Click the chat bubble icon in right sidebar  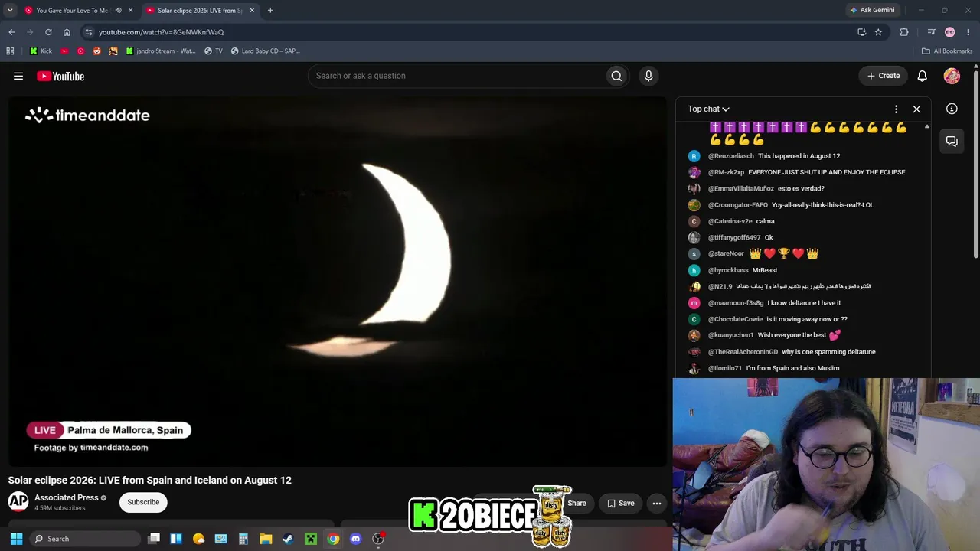pos(952,141)
